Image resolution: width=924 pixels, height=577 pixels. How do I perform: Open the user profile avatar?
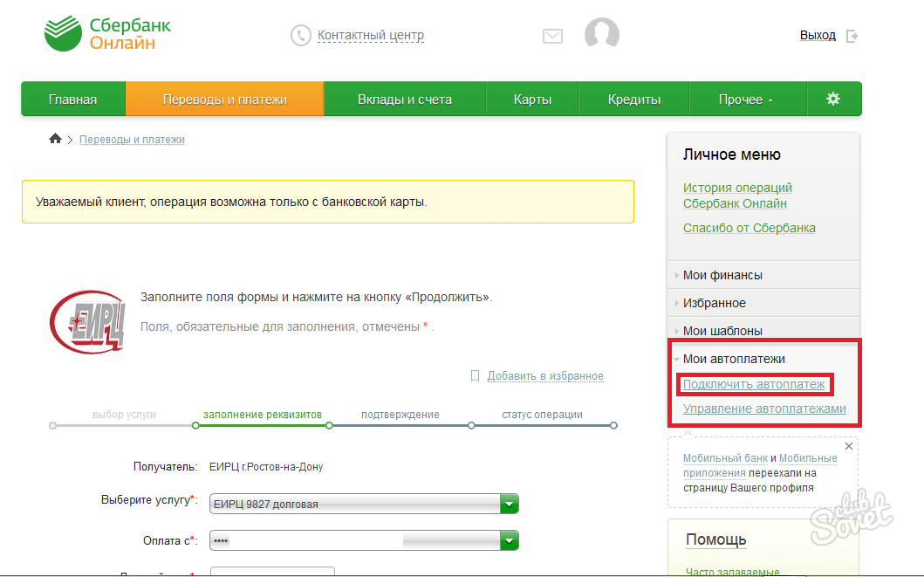click(x=602, y=33)
